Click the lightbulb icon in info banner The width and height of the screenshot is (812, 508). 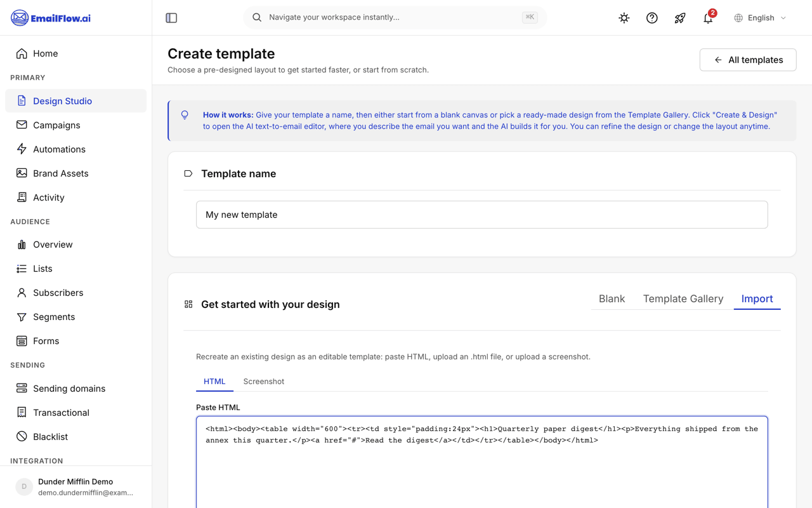point(185,115)
